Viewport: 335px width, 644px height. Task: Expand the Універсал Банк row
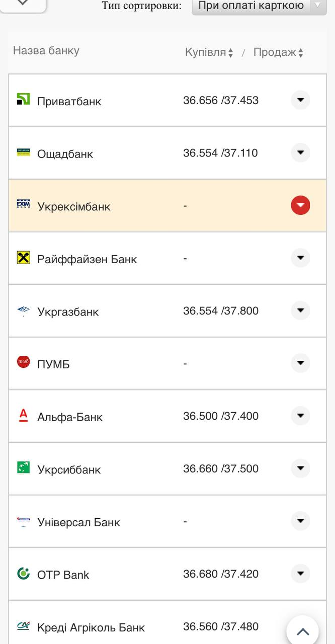click(x=300, y=521)
